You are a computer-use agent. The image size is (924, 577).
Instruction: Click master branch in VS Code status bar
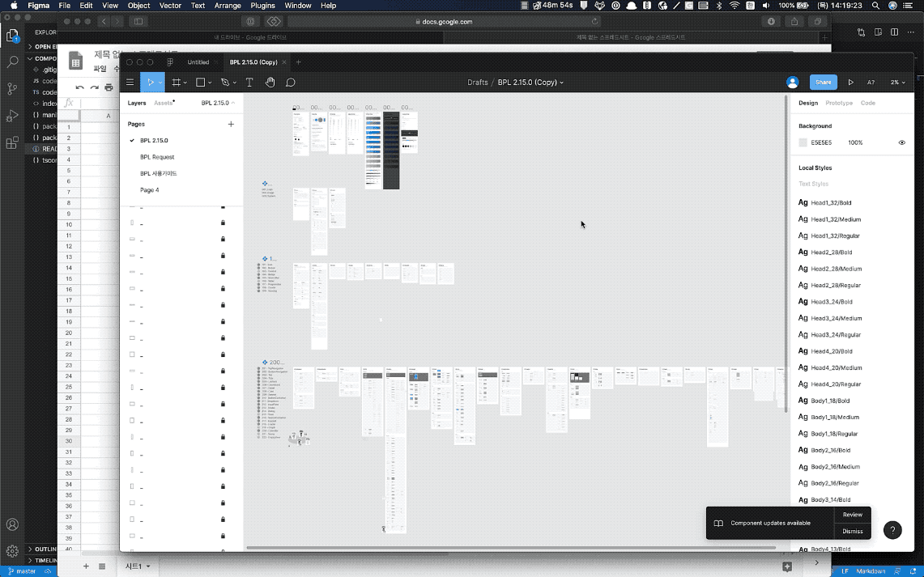tap(22, 571)
